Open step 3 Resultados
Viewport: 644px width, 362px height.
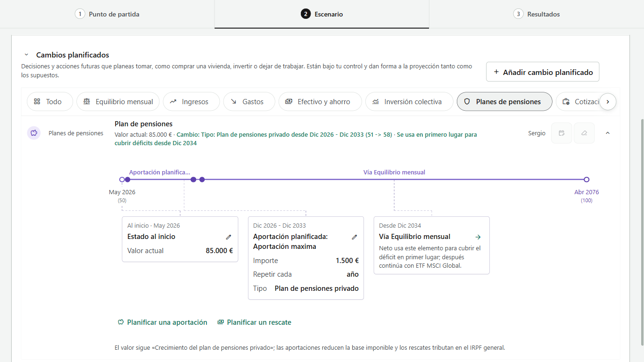click(x=537, y=14)
